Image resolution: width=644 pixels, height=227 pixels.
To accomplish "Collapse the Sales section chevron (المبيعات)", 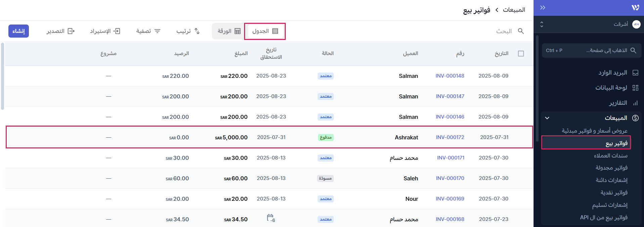I will coord(547,118).
